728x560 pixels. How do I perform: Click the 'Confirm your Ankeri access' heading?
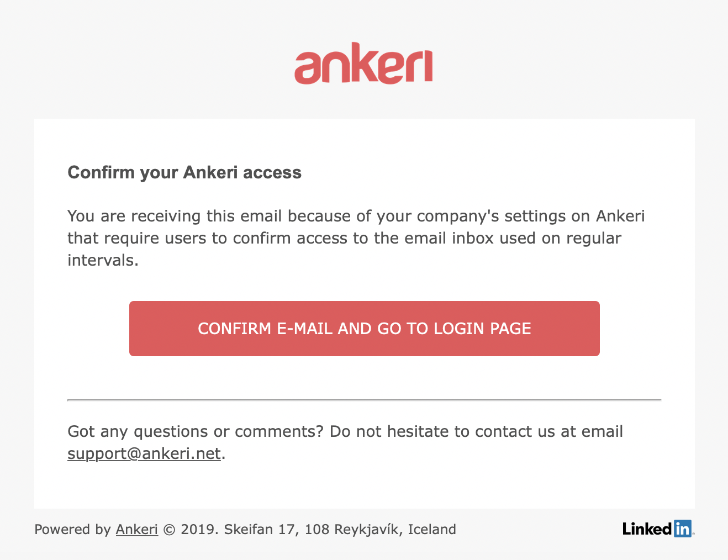click(x=184, y=172)
